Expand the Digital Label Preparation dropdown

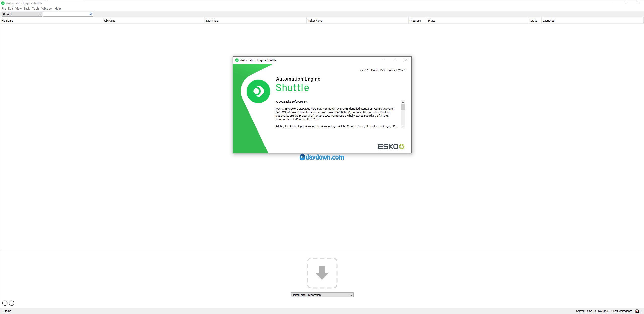(322, 295)
